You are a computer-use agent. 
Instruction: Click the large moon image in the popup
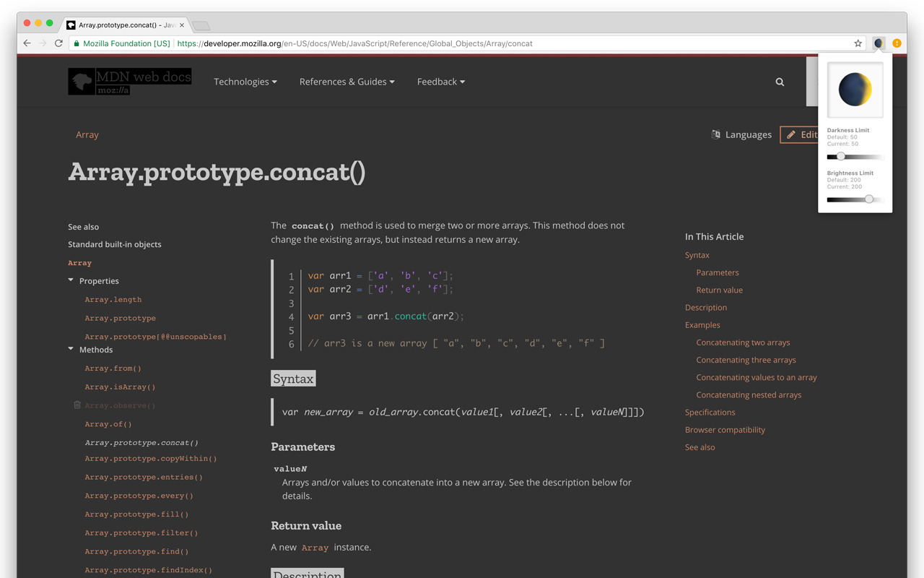click(855, 90)
